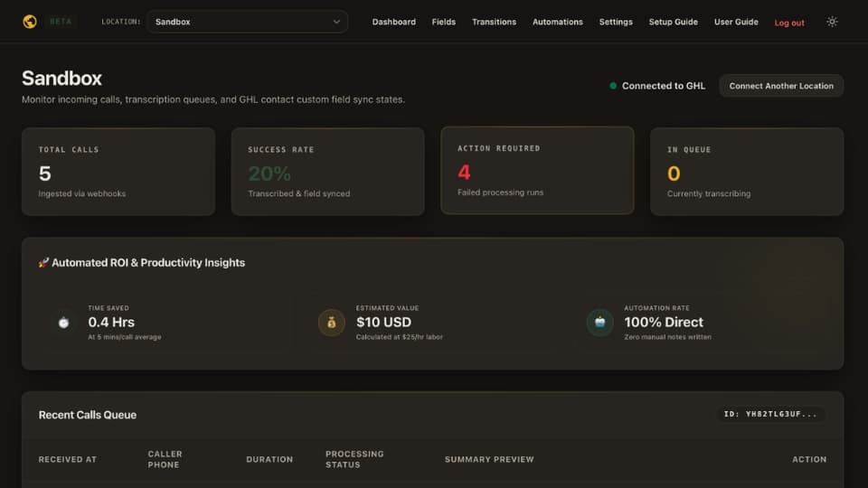Click the Time Saved stopwatch icon

(x=63, y=322)
